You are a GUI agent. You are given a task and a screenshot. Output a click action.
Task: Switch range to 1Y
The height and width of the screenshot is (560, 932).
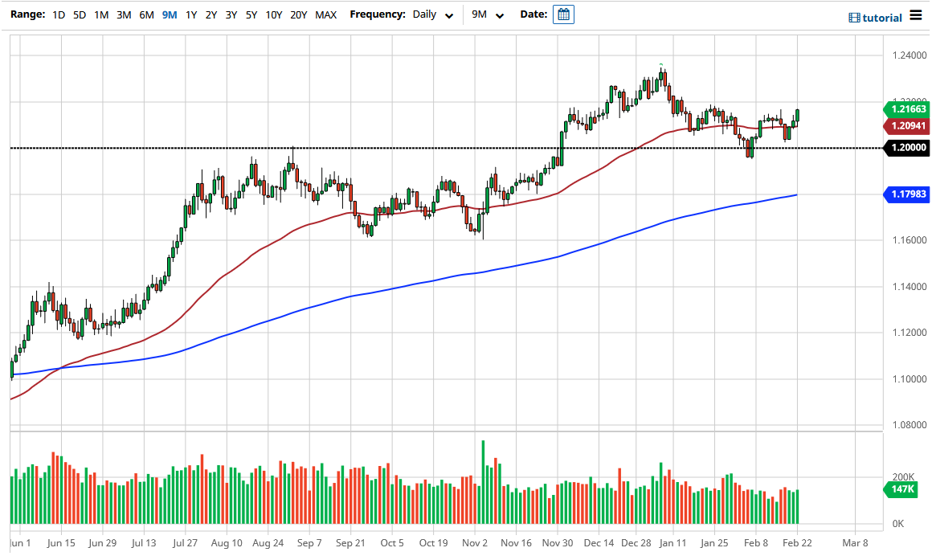pos(190,14)
